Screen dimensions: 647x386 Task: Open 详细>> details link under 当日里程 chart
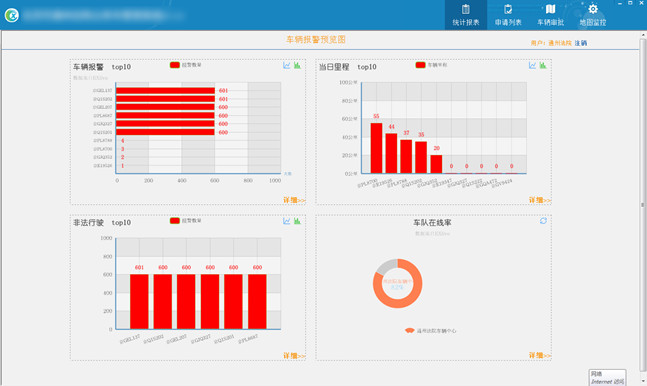pyautogui.click(x=540, y=200)
